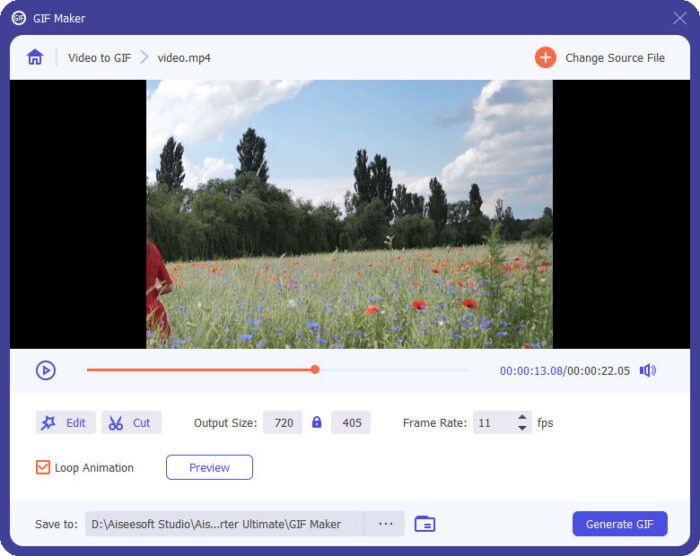
Task: Toggle the aspect ratio lock icon
Action: pos(317,423)
